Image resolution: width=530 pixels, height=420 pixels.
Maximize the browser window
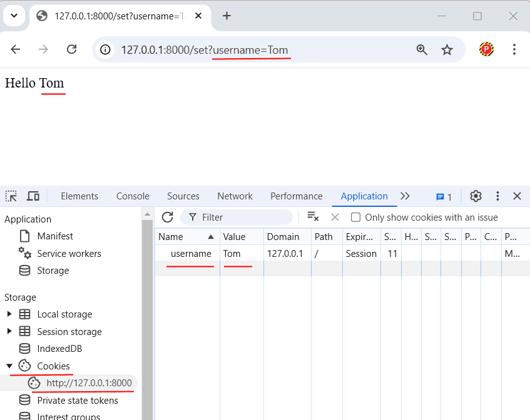(x=477, y=16)
